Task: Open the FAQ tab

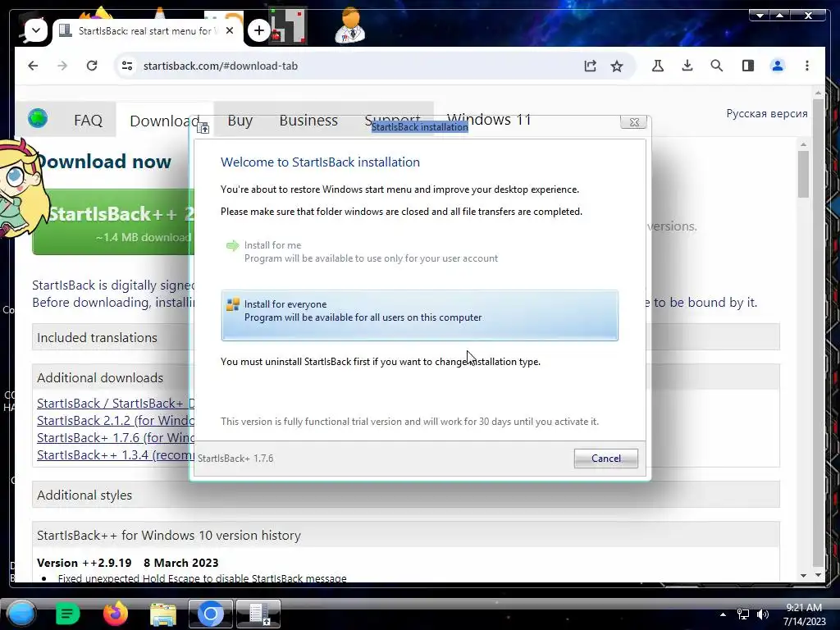Action: tap(88, 120)
